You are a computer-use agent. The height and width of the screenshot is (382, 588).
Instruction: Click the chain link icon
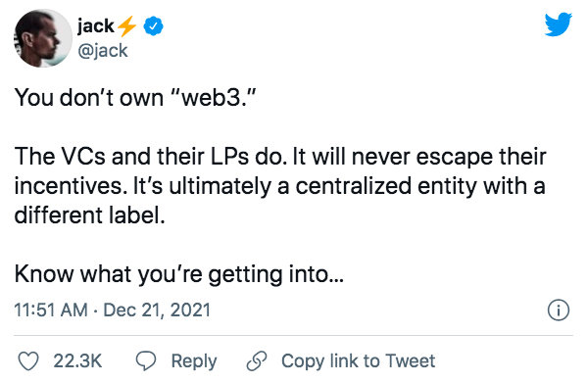(257, 361)
